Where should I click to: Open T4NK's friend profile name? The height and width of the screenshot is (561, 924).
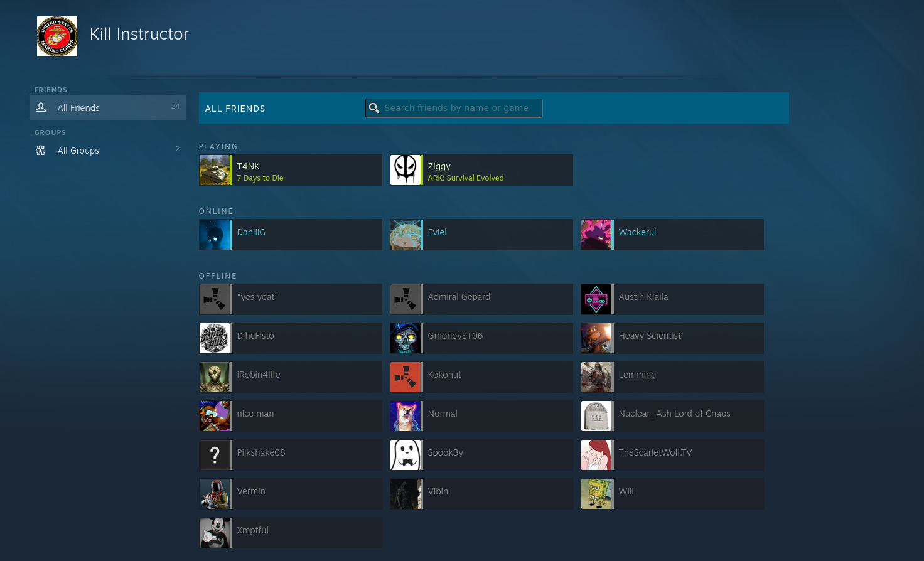[249, 166]
